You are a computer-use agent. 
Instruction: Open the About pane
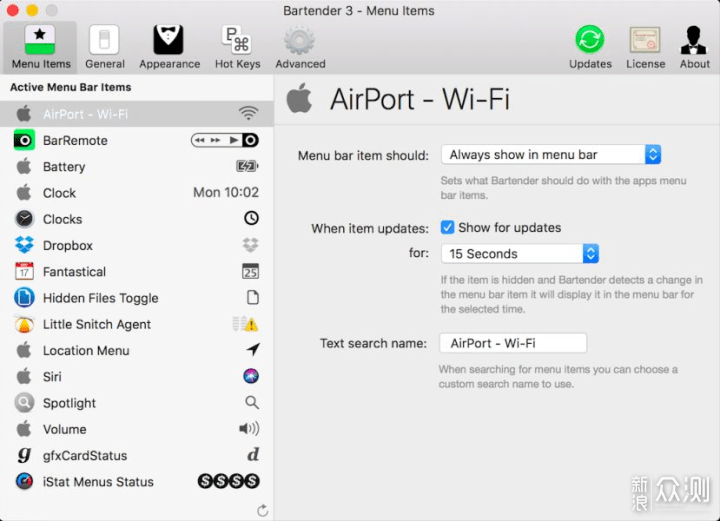tap(694, 47)
